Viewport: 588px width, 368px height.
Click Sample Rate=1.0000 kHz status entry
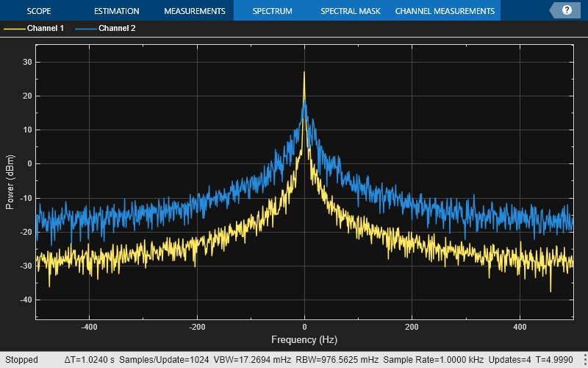(433, 360)
